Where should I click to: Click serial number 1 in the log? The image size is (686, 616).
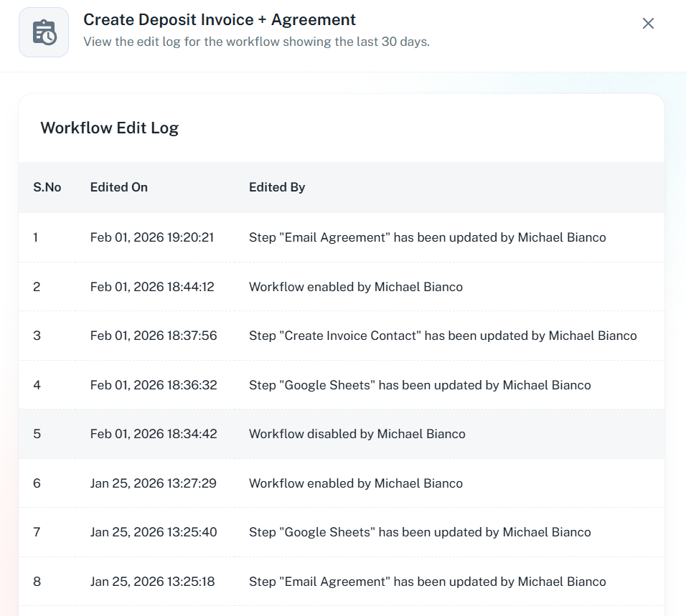pyautogui.click(x=36, y=237)
